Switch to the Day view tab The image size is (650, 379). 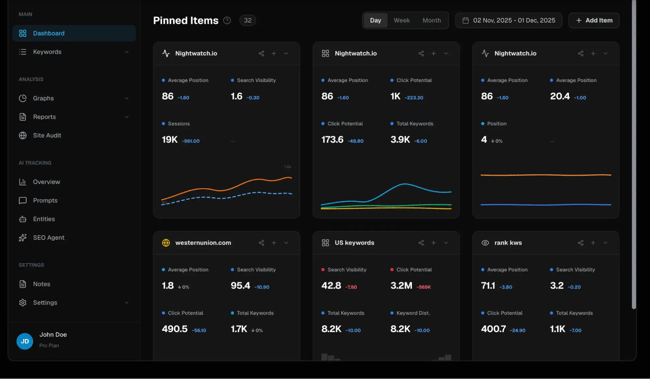376,20
